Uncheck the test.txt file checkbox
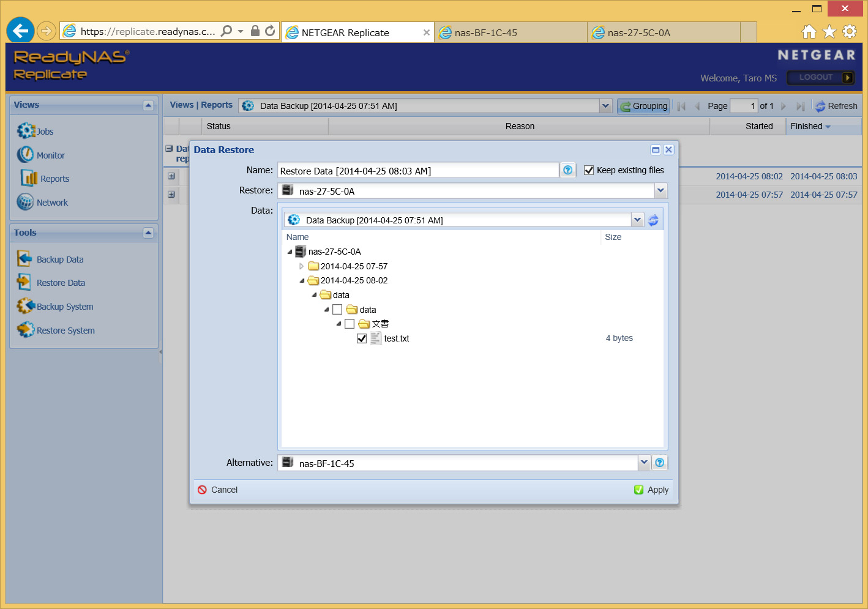Viewport: 868px width, 609px height. [x=362, y=338]
